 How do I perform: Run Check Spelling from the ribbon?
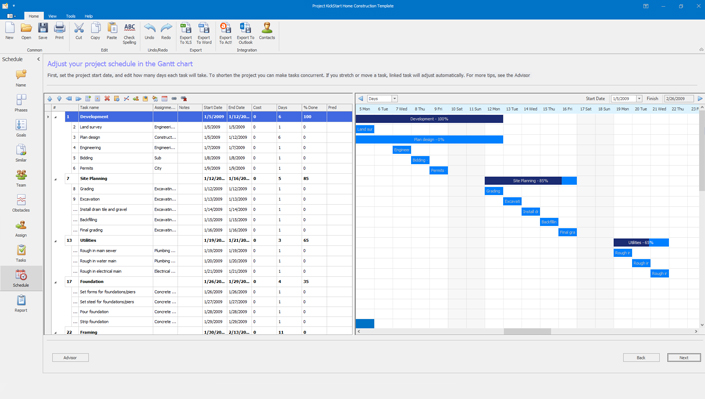point(129,33)
